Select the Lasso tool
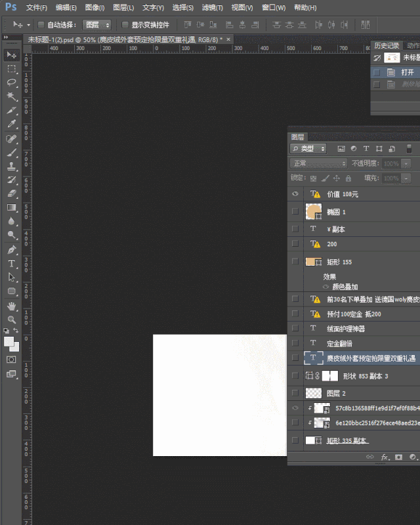420x525 pixels. (x=11, y=83)
